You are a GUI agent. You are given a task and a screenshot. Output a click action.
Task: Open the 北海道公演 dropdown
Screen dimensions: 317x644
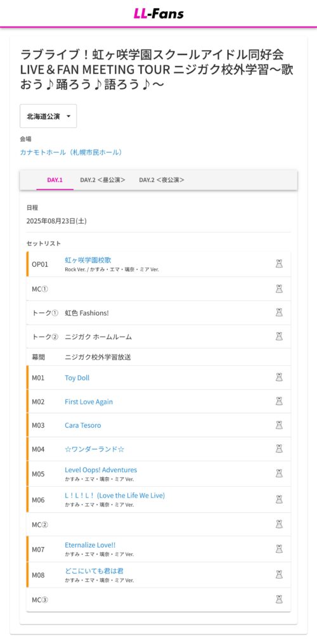point(48,116)
